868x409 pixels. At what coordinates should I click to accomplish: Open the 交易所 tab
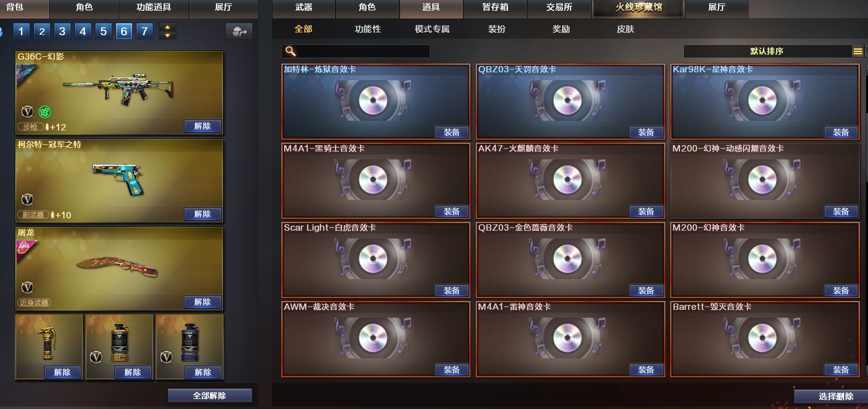(559, 7)
